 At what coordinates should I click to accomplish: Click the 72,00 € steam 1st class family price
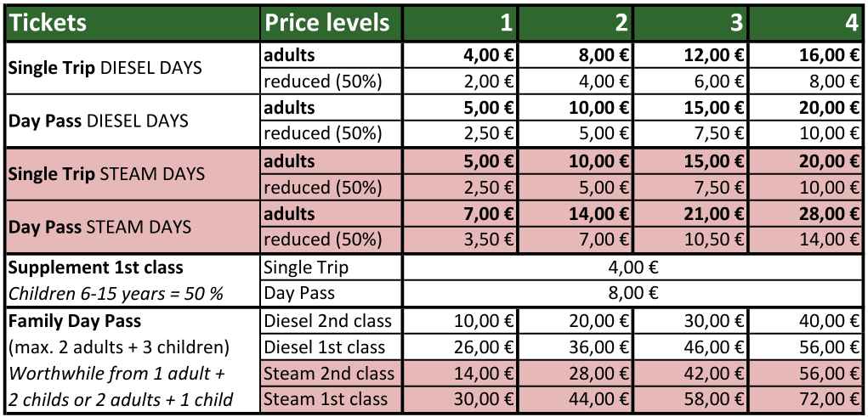[829, 399]
